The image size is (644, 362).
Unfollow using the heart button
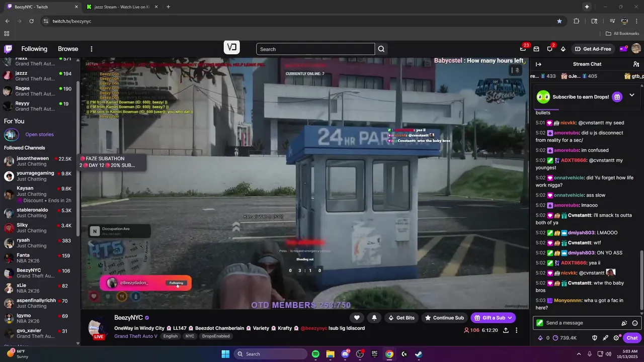point(357,318)
